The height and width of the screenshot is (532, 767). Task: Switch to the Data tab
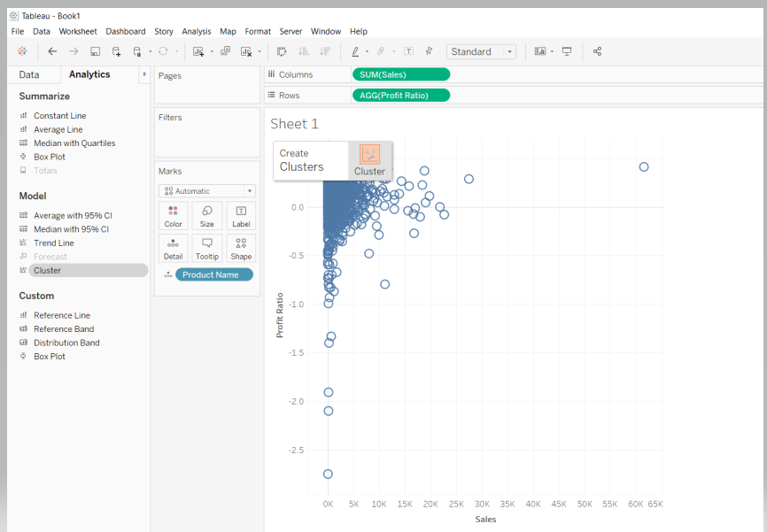click(x=29, y=75)
